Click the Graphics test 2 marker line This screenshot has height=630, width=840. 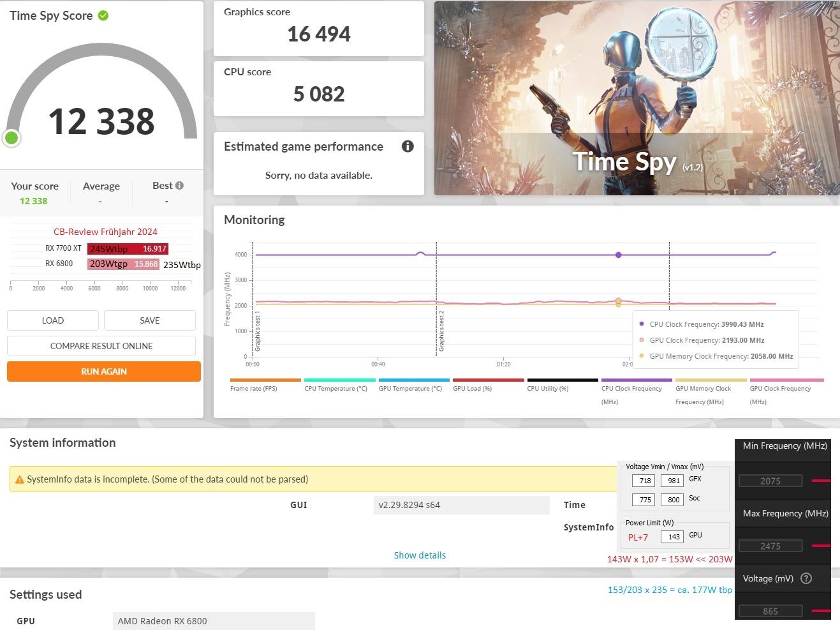coord(436,299)
